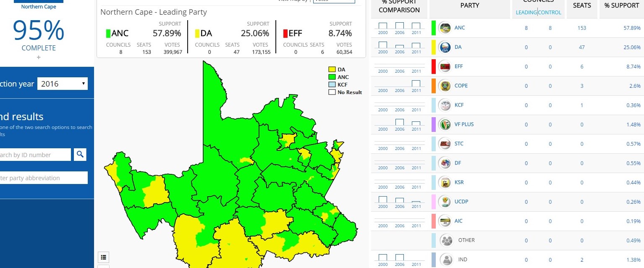
Task: Click the ID search magnifier icon
Action: click(x=80, y=155)
